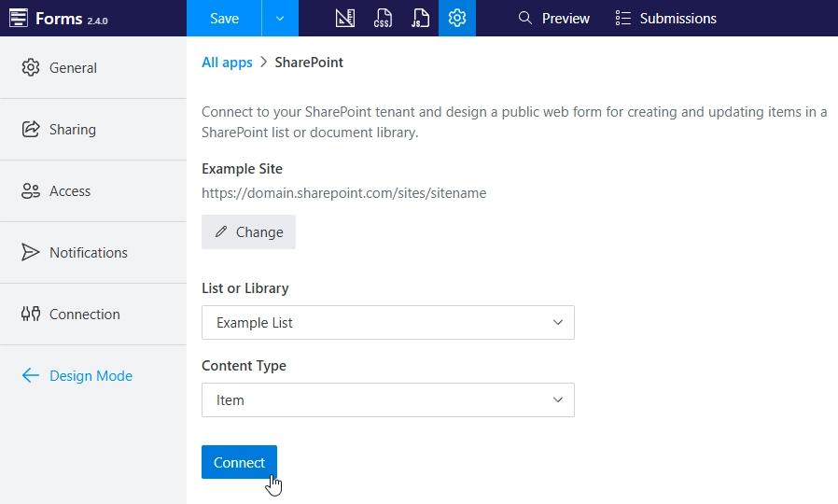Click the General gear icon
838x504 pixels.
pos(31,68)
